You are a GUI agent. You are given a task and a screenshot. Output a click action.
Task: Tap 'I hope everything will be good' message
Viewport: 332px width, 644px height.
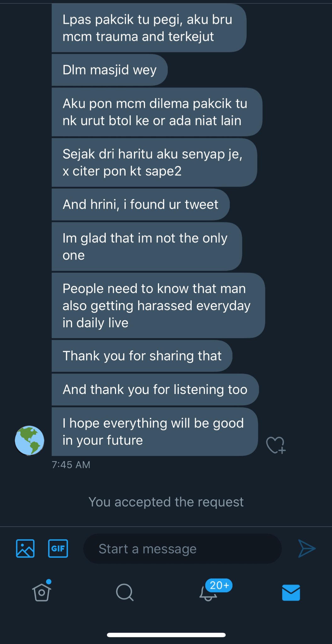click(x=154, y=432)
